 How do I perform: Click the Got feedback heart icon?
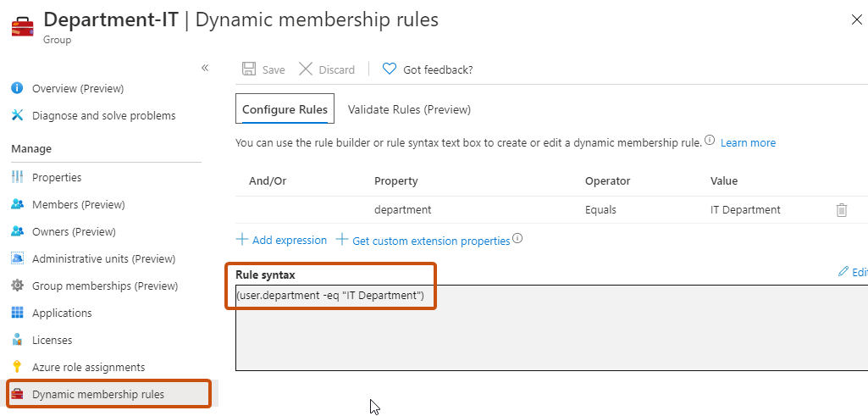point(390,69)
